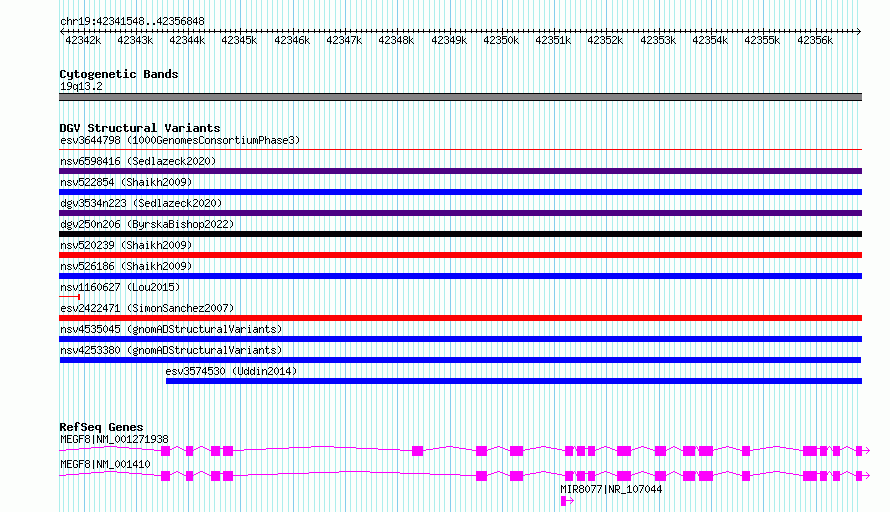The image size is (890, 512).
Task: Click the chr19:42341548..42356848 coordinates text
Action: coord(132,22)
